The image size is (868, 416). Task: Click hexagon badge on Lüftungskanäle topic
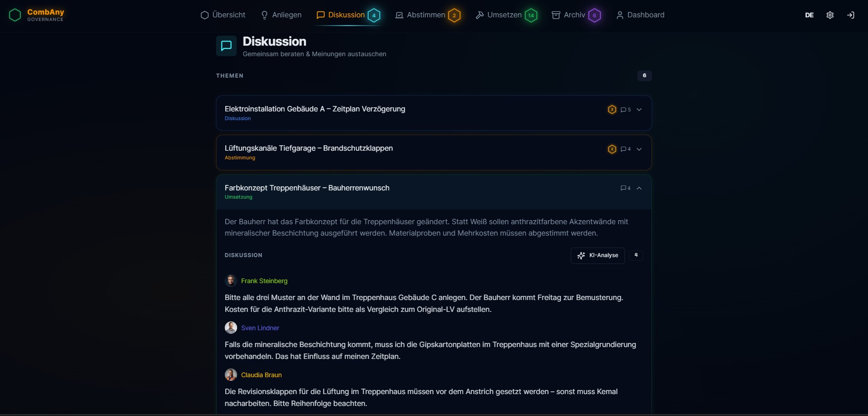pos(612,149)
